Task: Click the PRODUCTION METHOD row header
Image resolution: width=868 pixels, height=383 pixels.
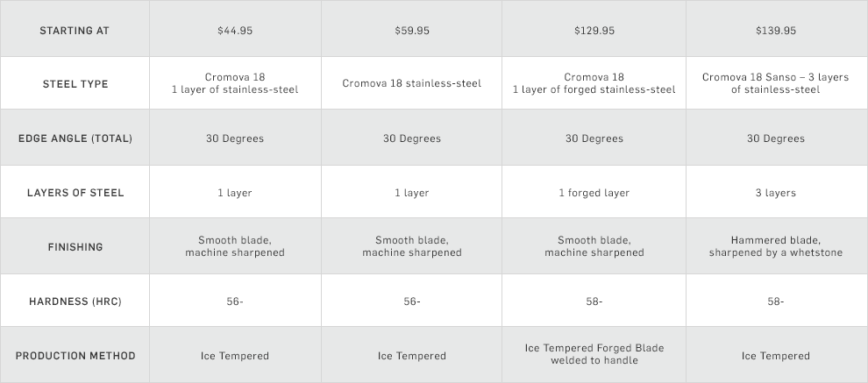Action: tap(75, 356)
